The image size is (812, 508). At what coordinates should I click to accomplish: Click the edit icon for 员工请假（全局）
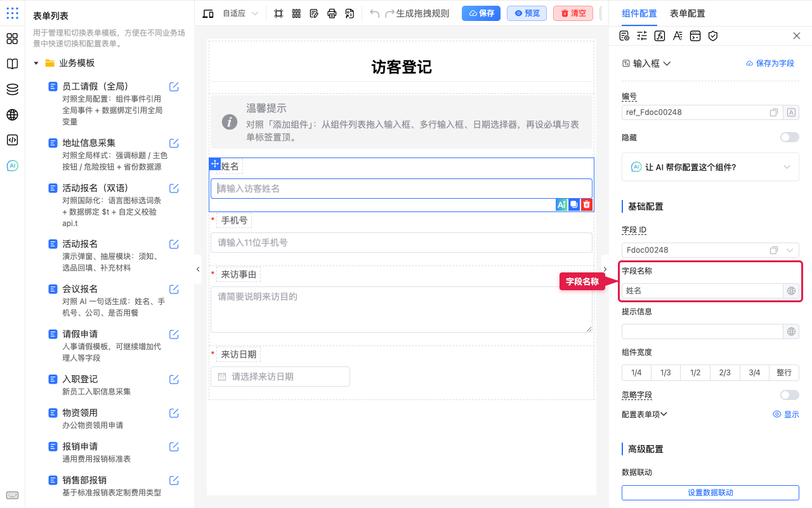click(174, 86)
